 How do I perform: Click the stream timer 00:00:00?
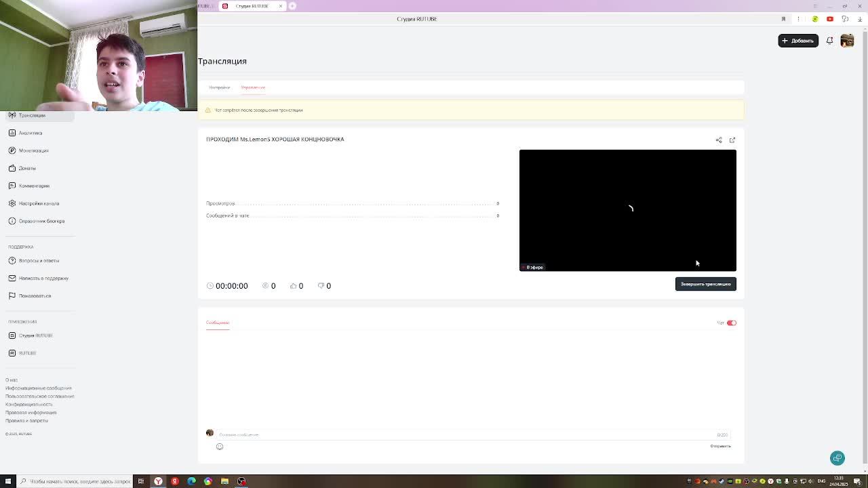(x=231, y=286)
